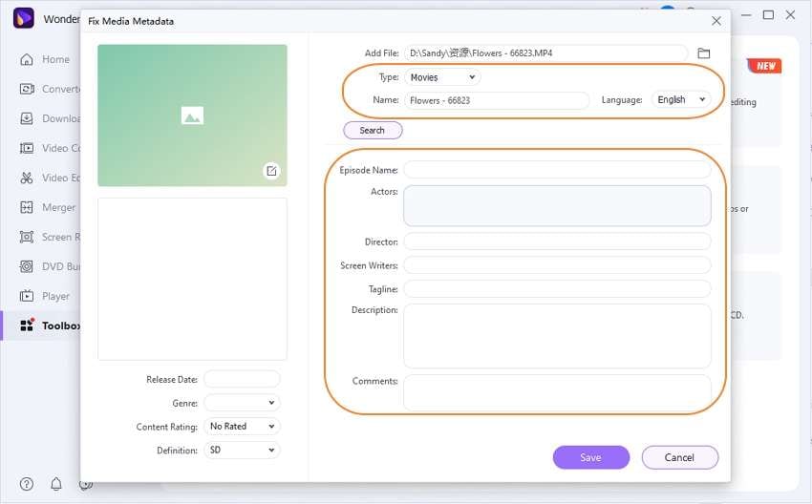Open the Player icon in the sidebar
The image size is (812, 504).
click(27, 296)
